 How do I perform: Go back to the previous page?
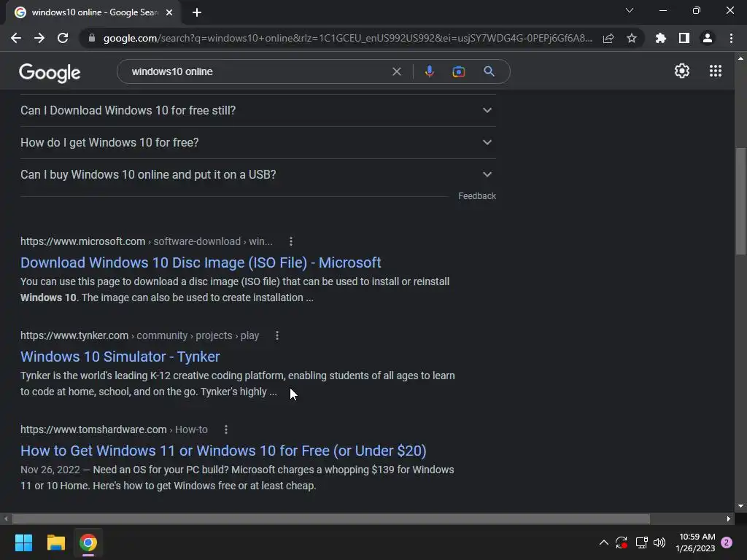coord(16,38)
